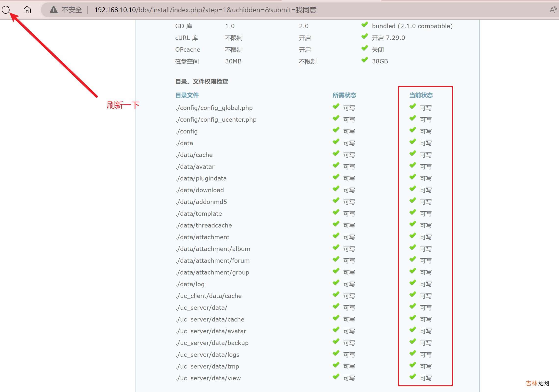Image resolution: width=559 pixels, height=392 pixels.
Task: Select the ./data/attachment/album path text
Action: 213,249
